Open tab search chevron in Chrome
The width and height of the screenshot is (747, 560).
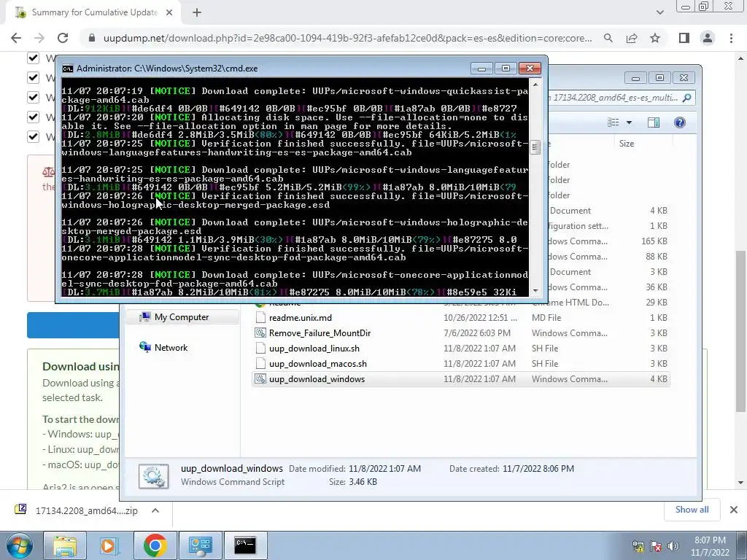coord(659,12)
